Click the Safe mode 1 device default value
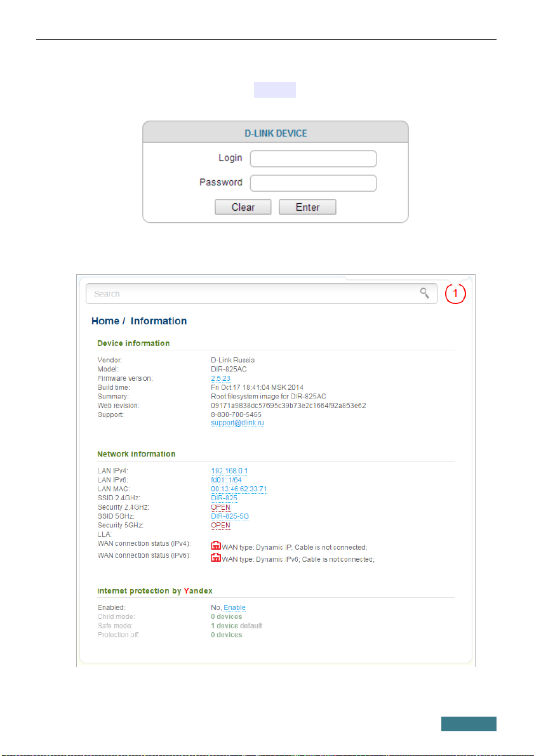This screenshot has height=756, width=534. [x=236, y=626]
